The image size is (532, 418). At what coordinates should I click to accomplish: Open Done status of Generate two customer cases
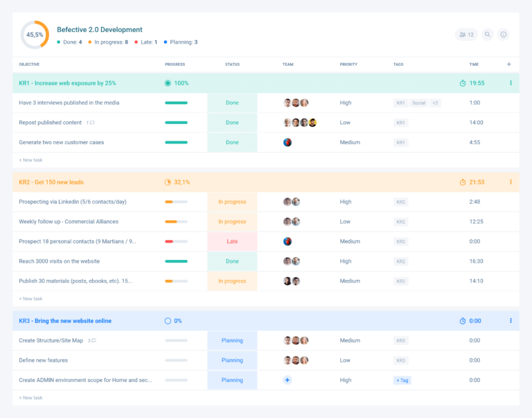pos(232,143)
